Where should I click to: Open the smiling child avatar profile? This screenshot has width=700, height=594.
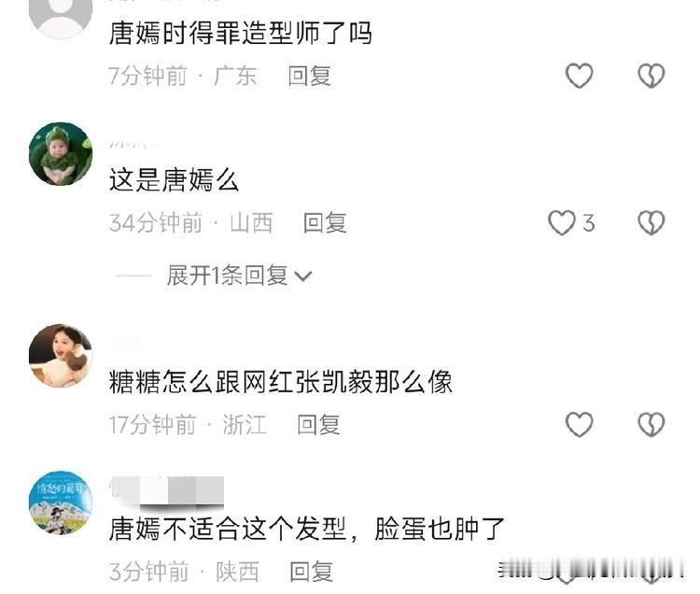(x=61, y=356)
